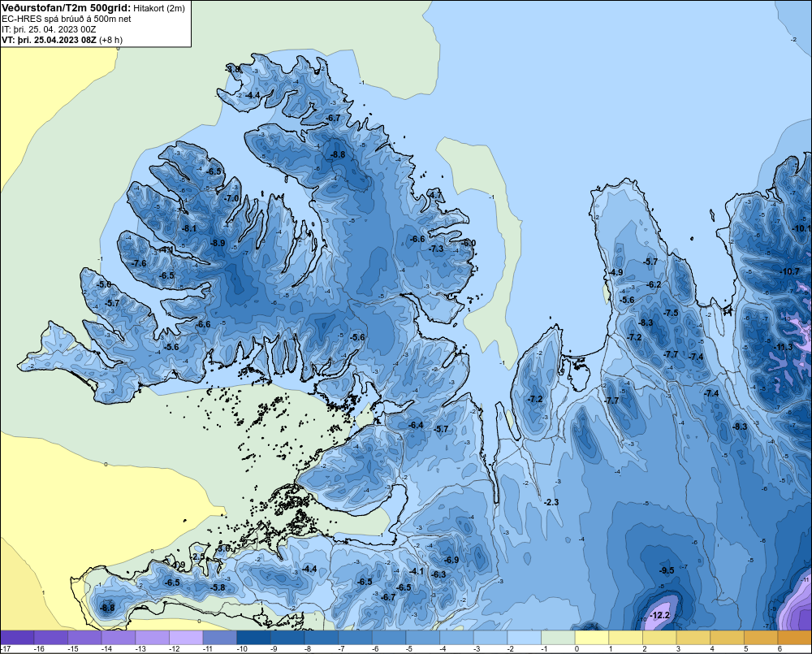Click the legend color box labeled -11
Image resolution: width=812 pixels, height=654 pixels.
click(219, 638)
